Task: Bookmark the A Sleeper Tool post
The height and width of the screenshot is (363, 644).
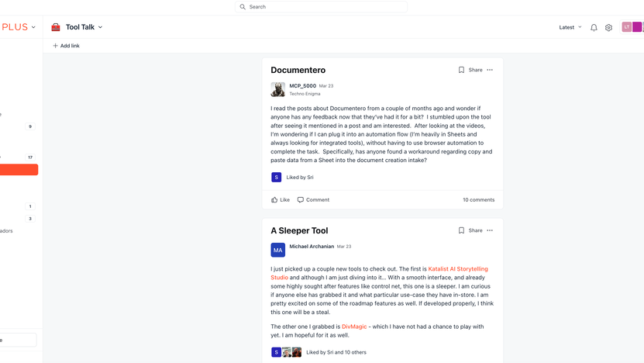Action: click(461, 230)
